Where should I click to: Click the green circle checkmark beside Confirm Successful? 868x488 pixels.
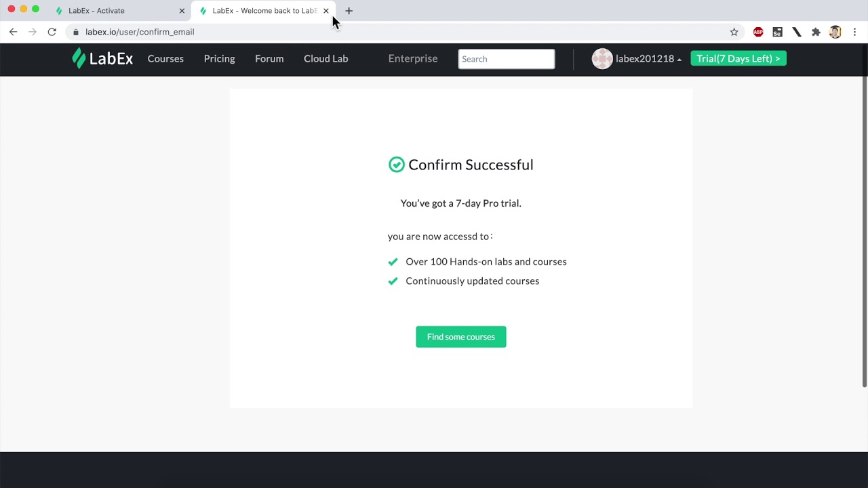(396, 165)
